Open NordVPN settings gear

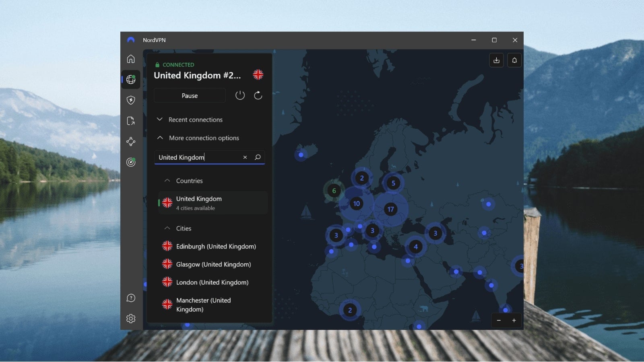131,318
